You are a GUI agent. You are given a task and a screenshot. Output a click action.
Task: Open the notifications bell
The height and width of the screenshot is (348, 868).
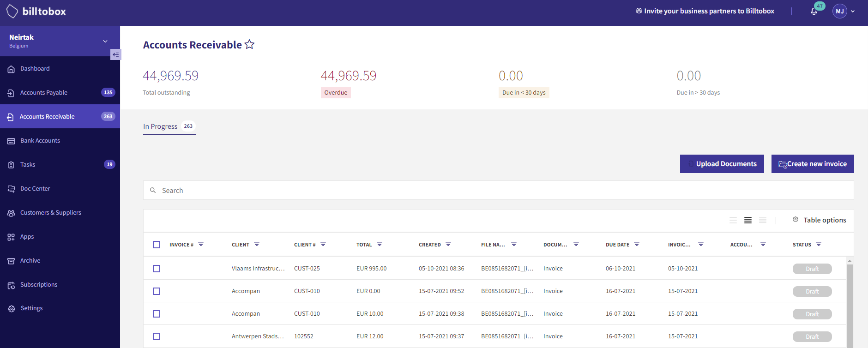pyautogui.click(x=814, y=12)
